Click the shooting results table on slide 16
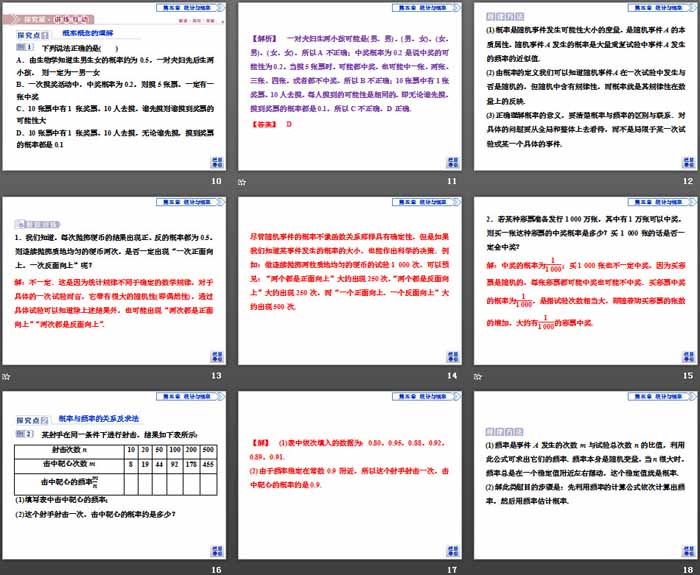Viewport: 700px width, 575px height. point(116,470)
